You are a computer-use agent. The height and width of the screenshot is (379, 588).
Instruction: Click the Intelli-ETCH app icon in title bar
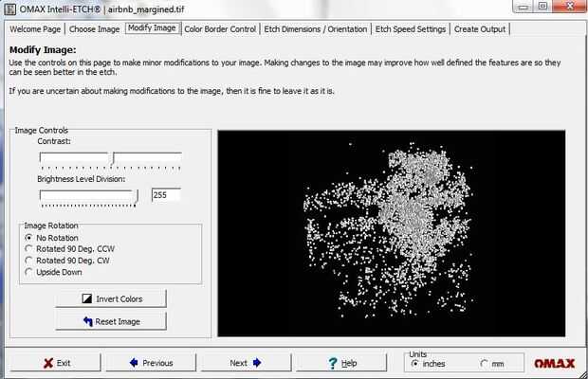9,9
